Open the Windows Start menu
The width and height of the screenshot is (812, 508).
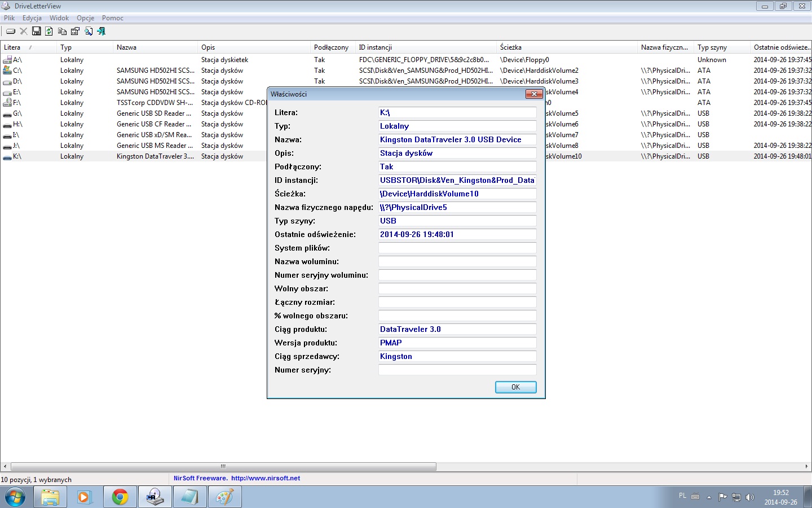tap(15, 497)
